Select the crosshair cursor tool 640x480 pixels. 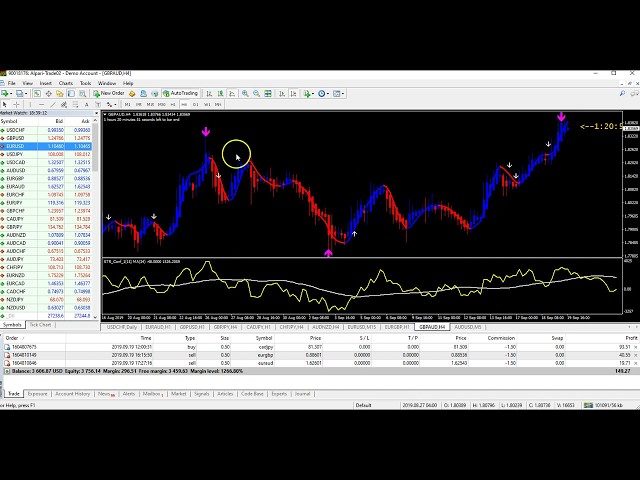(x=18, y=104)
